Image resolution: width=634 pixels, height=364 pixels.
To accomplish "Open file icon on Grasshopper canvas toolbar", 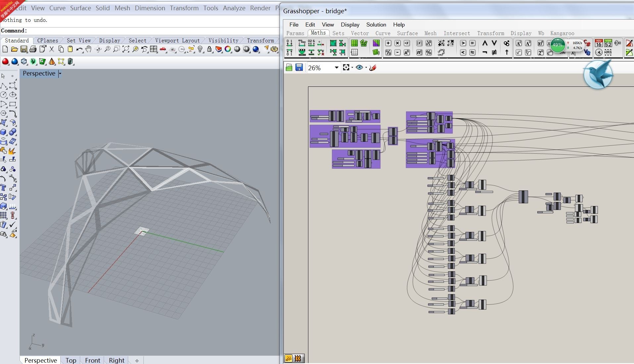I will pyautogui.click(x=289, y=68).
